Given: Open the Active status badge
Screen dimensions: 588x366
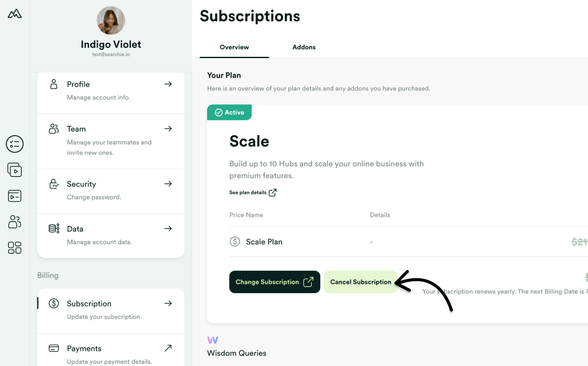Looking at the screenshot, I should coord(229,112).
